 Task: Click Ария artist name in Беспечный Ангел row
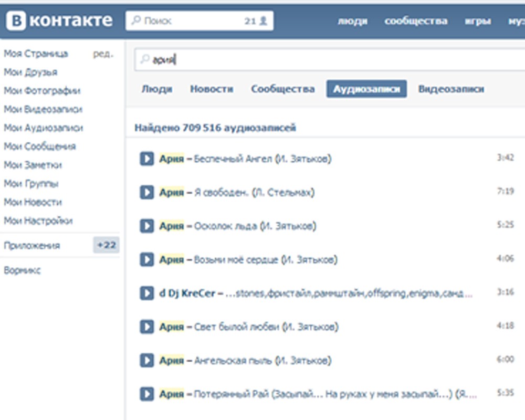[172, 159]
